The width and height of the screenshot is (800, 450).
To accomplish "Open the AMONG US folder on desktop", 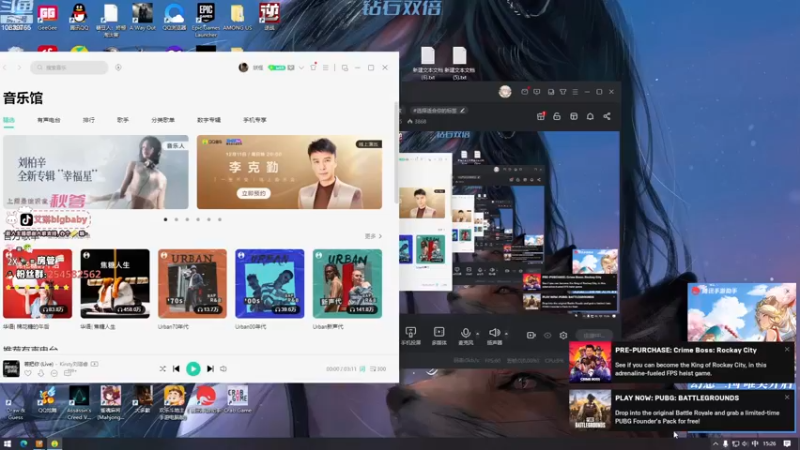I will [x=237, y=18].
